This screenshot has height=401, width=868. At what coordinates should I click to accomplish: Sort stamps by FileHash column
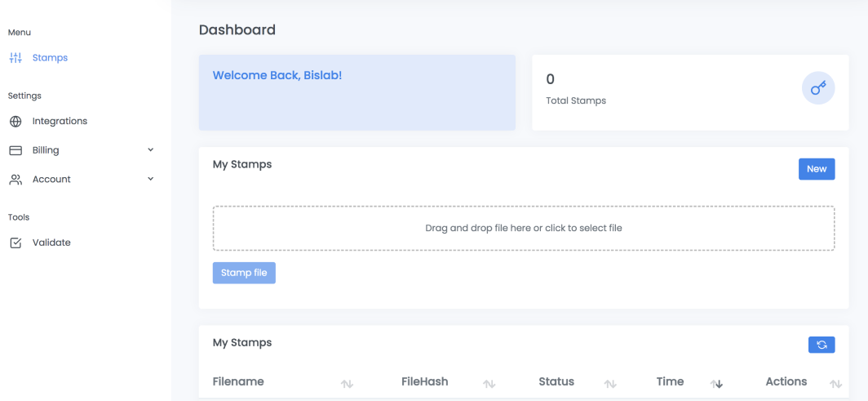[x=489, y=383]
